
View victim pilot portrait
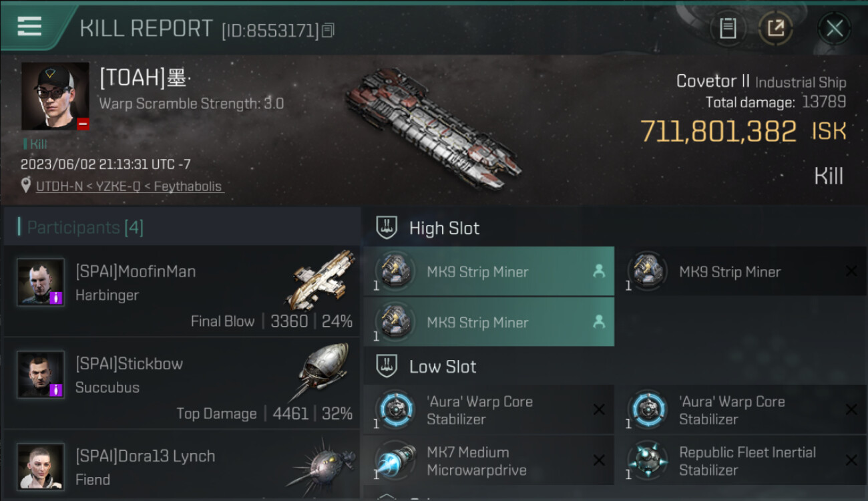[x=55, y=96]
